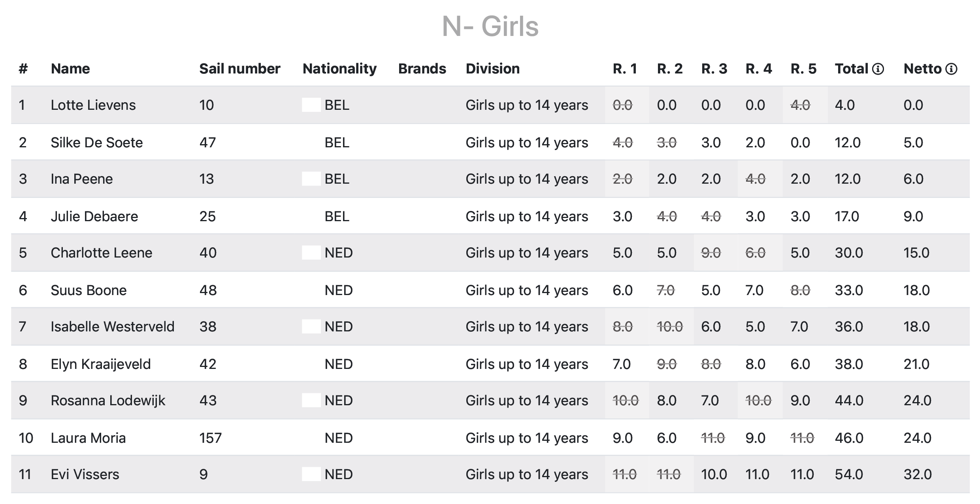Click the flag beside BEL for Lotte Lievens
Image resolution: width=980 pixels, height=504 pixels.
pyautogui.click(x=311, y=105)
